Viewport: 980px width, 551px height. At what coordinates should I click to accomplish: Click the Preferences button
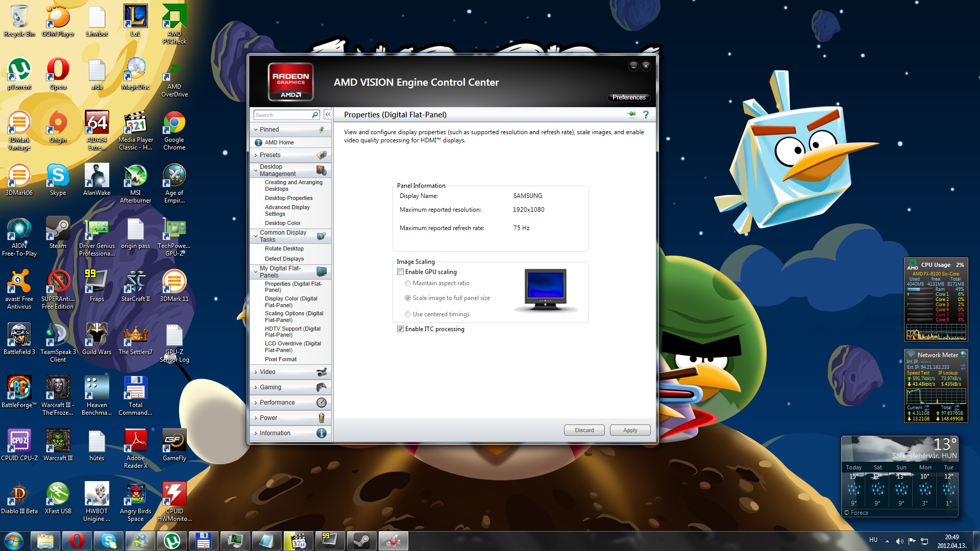point(629,97)
